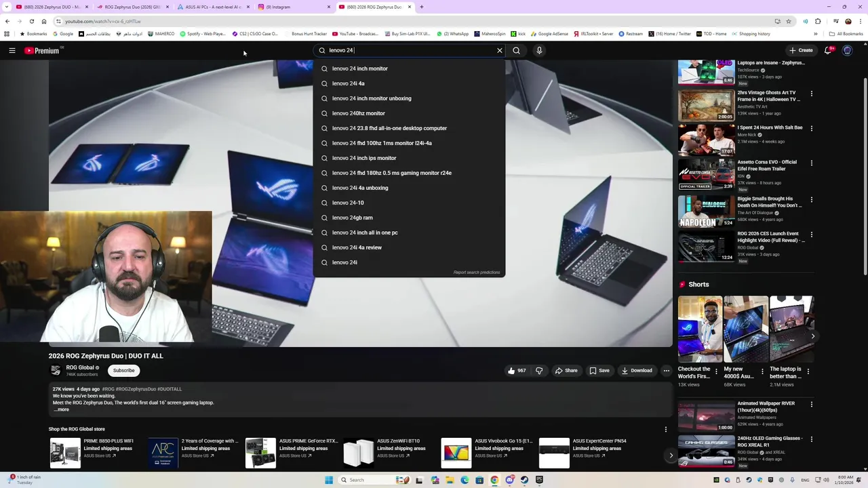Open options for '2hrs Vintage Ghosts Art TV'
Viewport: 868px width, 488px height.
click(x=811, y=94)
